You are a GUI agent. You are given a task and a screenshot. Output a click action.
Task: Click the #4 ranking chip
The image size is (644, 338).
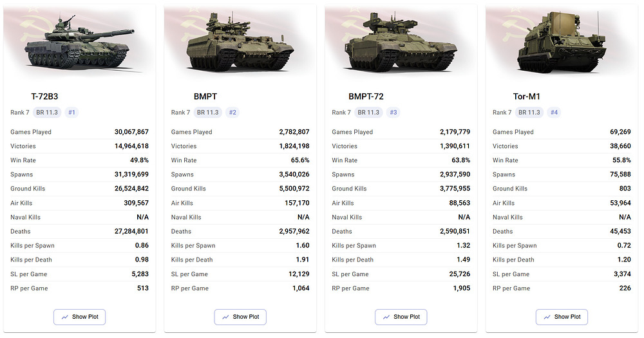[554, 113]
